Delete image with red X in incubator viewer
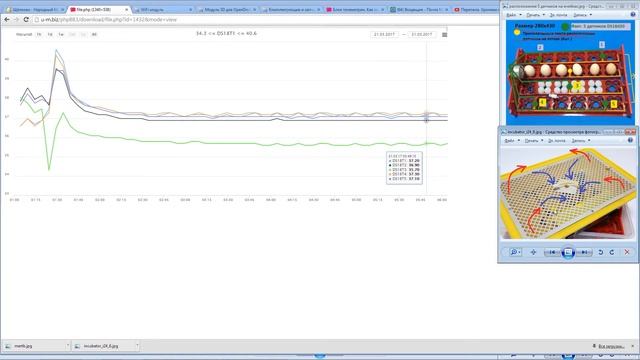Image resolution: width=640 pixels, height=360 pixels. [627, 252]
